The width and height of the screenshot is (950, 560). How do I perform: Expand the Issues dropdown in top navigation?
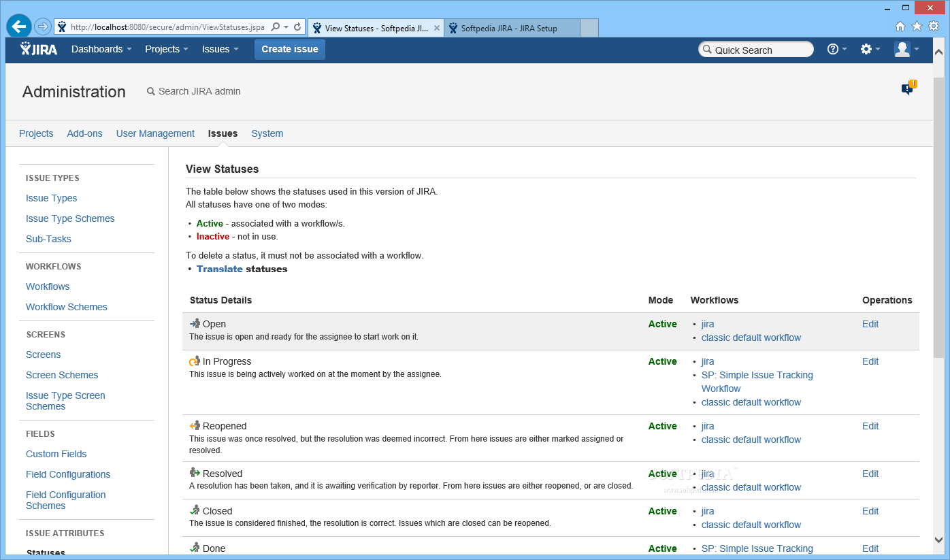click(x=220, y=49)
